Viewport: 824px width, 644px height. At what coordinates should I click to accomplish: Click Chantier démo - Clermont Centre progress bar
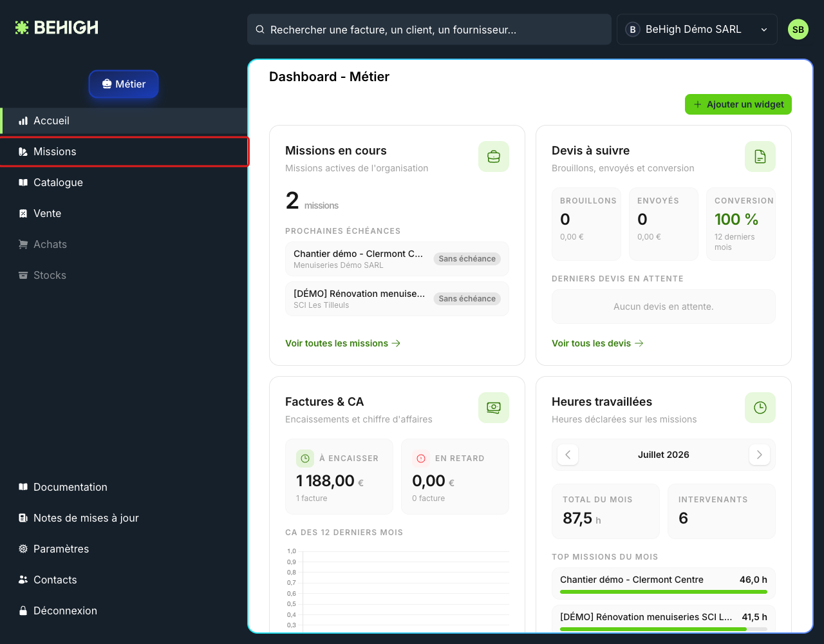[x=664, y=591]
